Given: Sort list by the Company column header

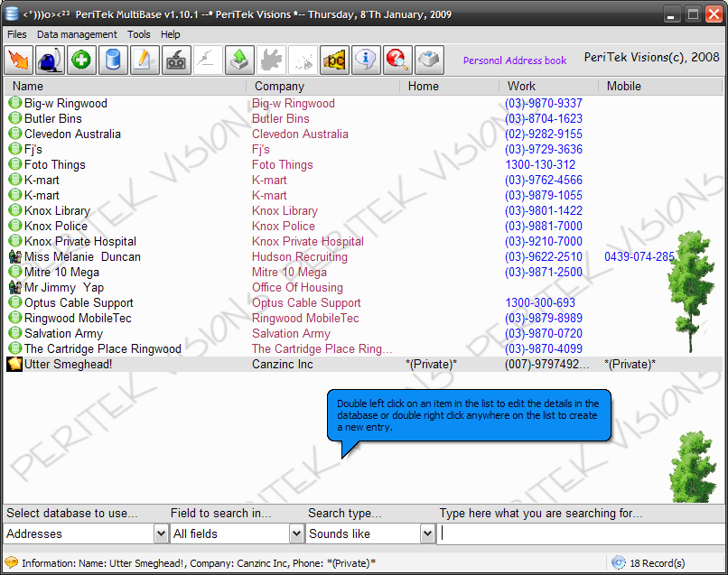Looking at the screenshot, I should coord(322,87).
